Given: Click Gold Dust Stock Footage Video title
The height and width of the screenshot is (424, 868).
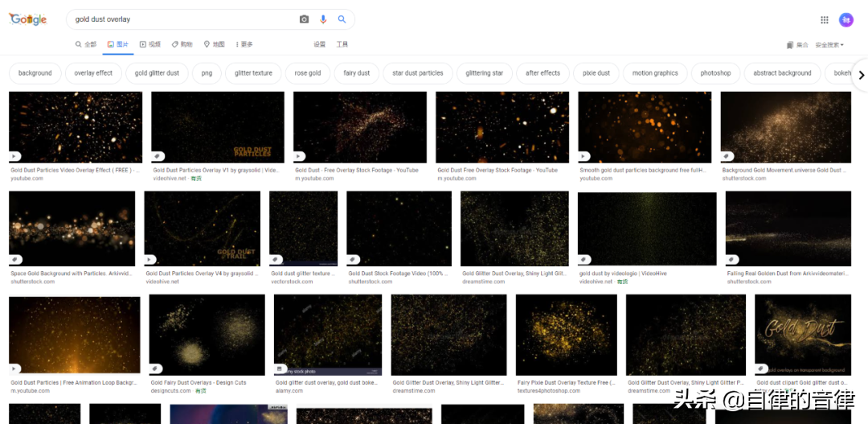Looking at the screenshot, I should [398, 274].
